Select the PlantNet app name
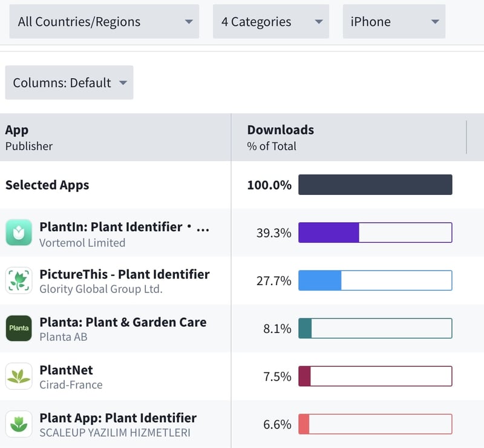This screenshot has height=448, width=484. tap(66, 370)
